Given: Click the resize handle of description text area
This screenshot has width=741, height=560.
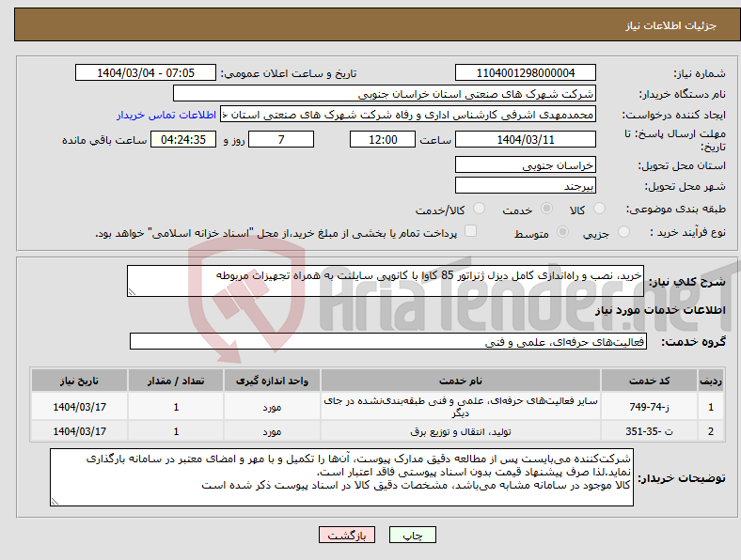Looking at the screenshot, I should pos(132,292).
